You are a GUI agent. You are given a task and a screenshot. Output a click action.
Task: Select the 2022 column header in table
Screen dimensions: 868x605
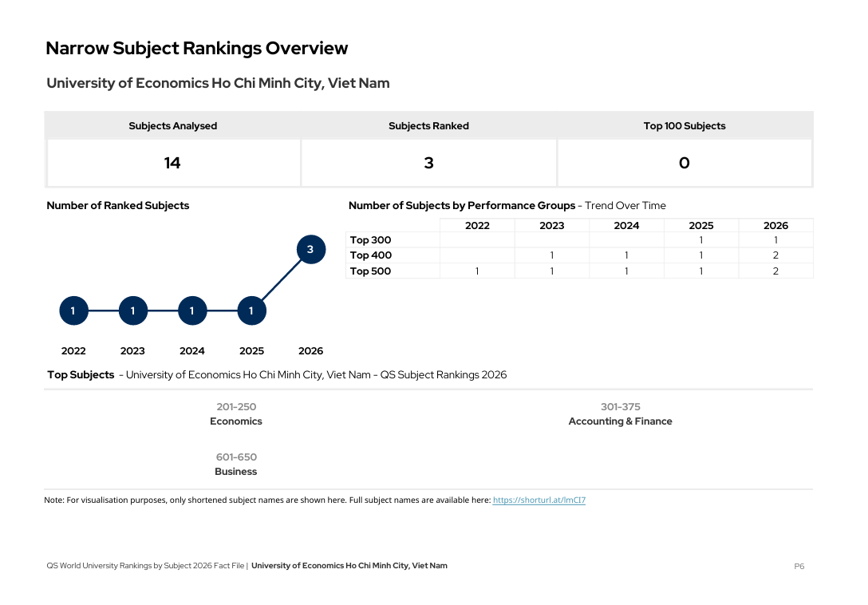(477, 226)
